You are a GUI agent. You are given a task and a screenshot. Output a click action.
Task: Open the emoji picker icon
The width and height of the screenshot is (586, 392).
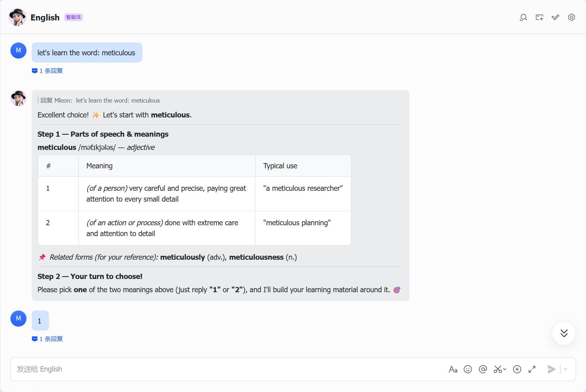tap(468, 369)
